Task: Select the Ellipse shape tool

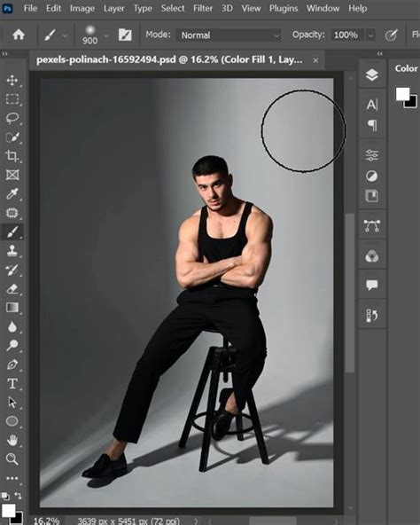Action: [x=12, y=421]
